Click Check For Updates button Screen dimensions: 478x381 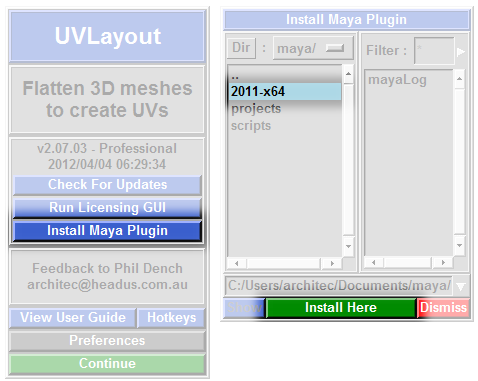(x=107, y=185)
